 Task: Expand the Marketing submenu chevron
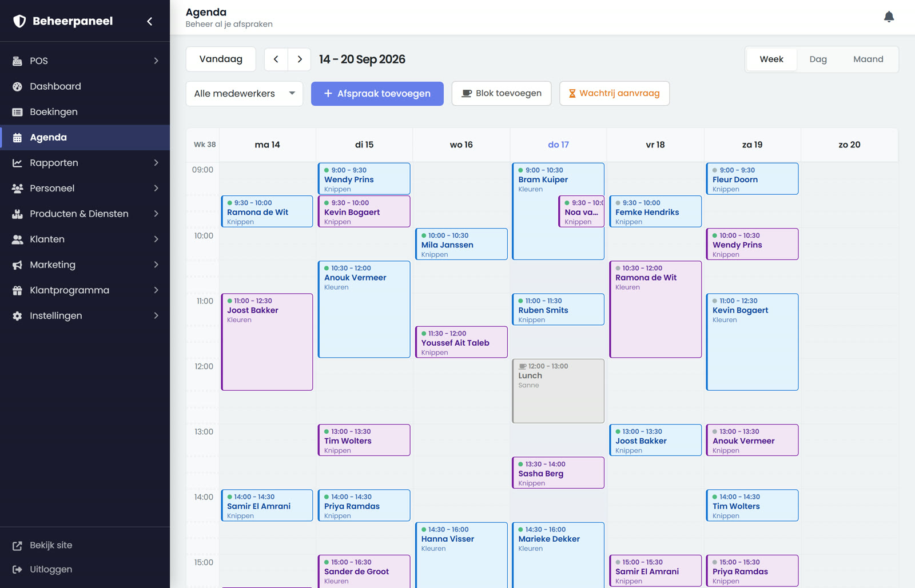point(156,265)
